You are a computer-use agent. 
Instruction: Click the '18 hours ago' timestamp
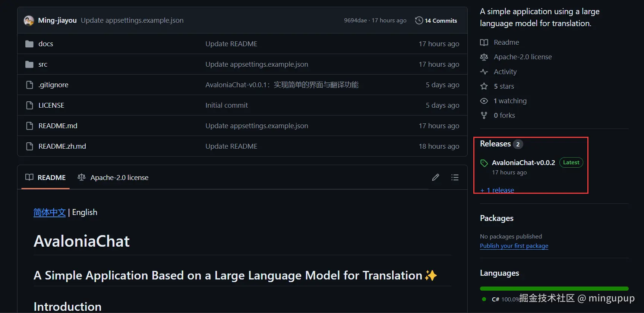click(439, 146)
